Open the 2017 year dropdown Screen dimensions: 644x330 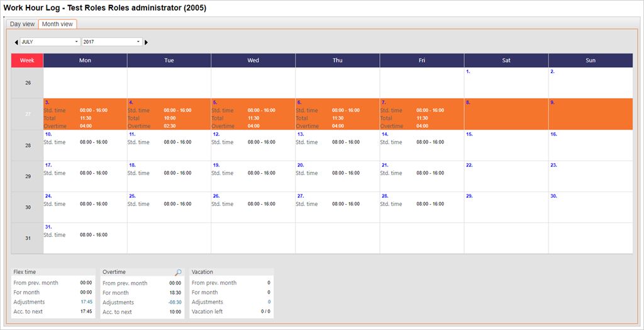tap(112, 42)
